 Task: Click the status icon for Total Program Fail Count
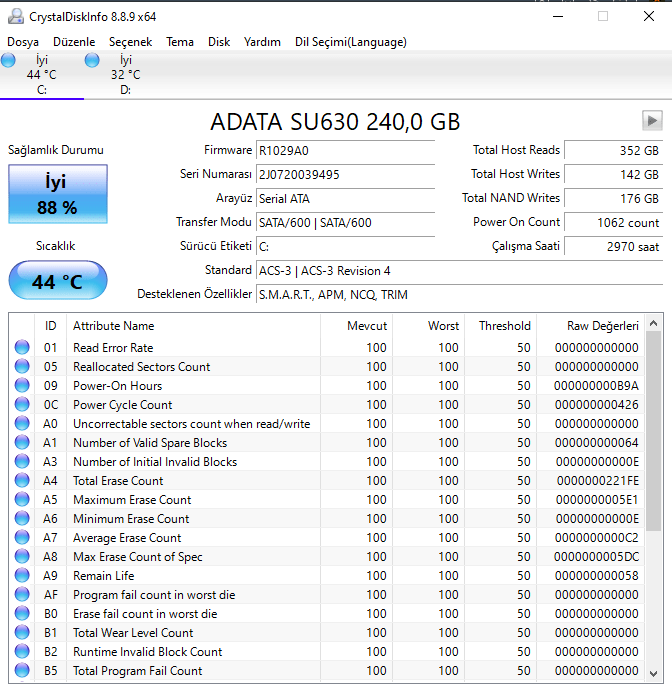pos(22,670)
